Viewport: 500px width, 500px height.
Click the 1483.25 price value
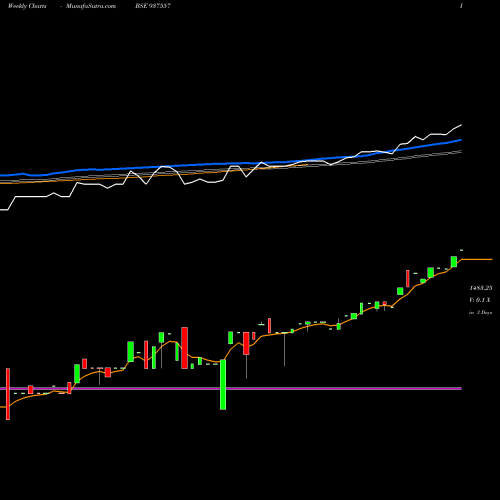pos(481,288)
